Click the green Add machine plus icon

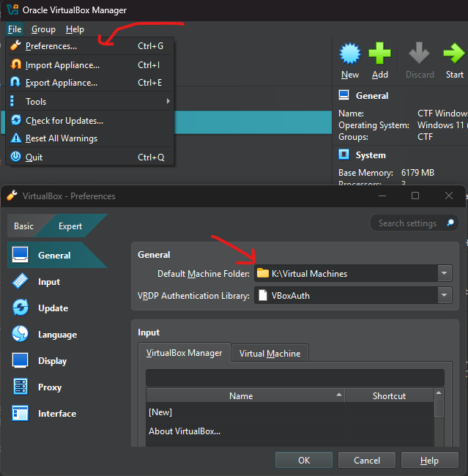[379, 53]
